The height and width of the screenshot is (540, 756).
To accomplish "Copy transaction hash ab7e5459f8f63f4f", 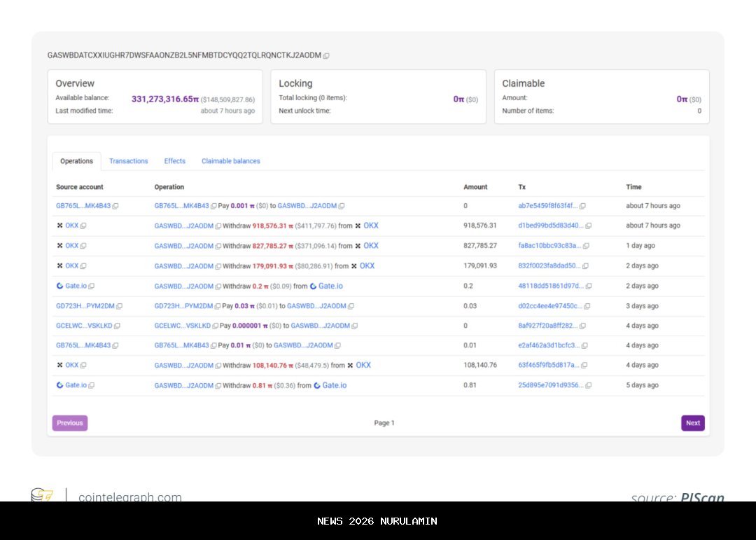I will (582, 206).
